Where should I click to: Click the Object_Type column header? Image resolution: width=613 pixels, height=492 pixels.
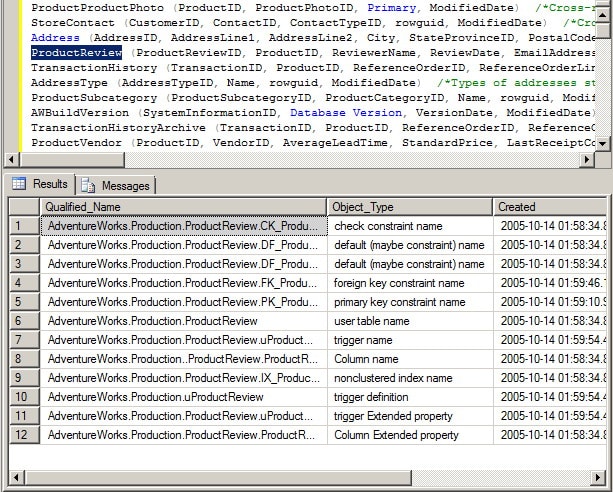click(409, 207)
